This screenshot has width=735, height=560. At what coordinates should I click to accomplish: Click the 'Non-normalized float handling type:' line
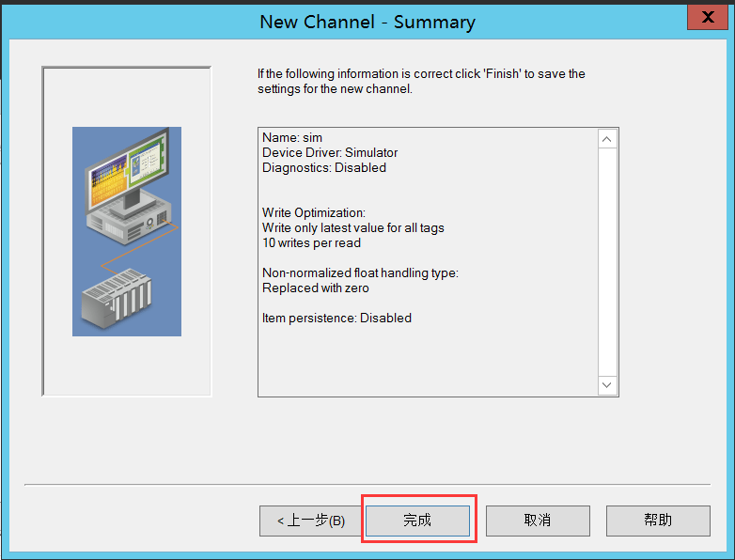(360, 273)
